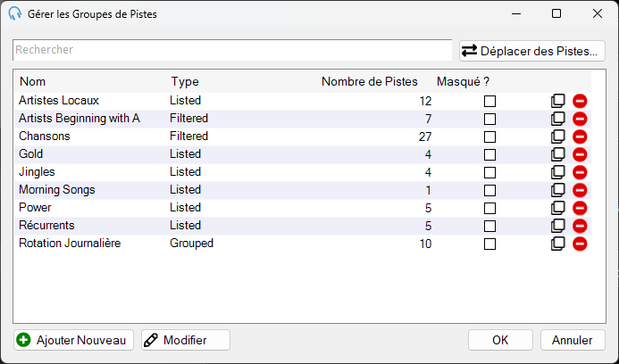
Task: Click track count 7
Action: (x=429, y=119)
